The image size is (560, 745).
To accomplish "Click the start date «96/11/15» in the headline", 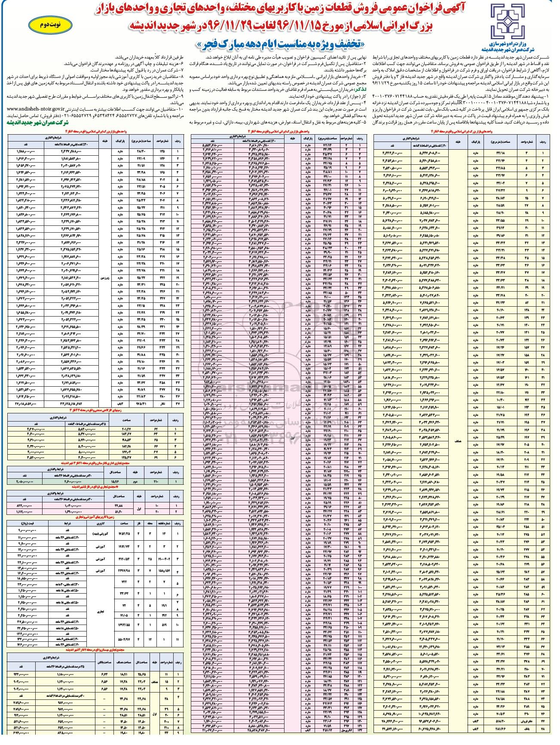I will coord(300,26).
